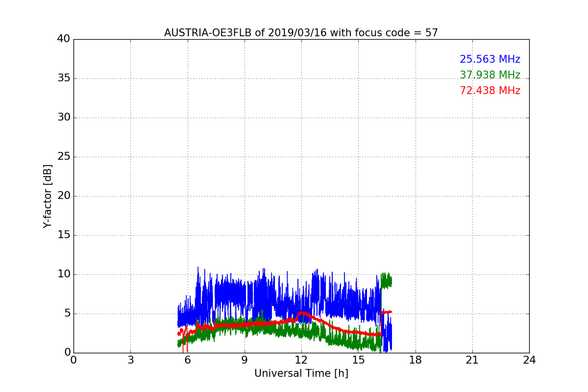Click the Universal Time [h] axis label
Image resolution: width=588 pixels, height=392 pixels.
[301, 373]
